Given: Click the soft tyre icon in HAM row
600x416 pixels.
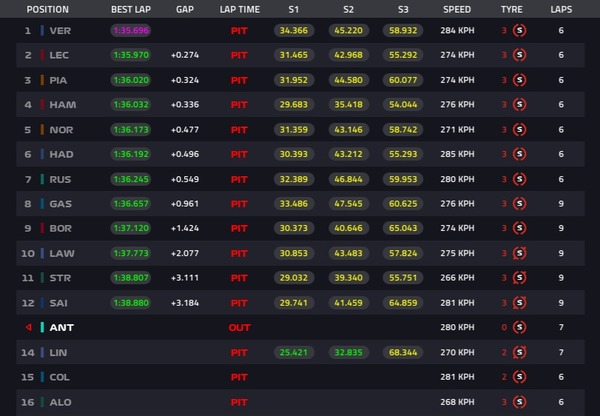Looking at the screenshot, I should click(x=519, y=104).
